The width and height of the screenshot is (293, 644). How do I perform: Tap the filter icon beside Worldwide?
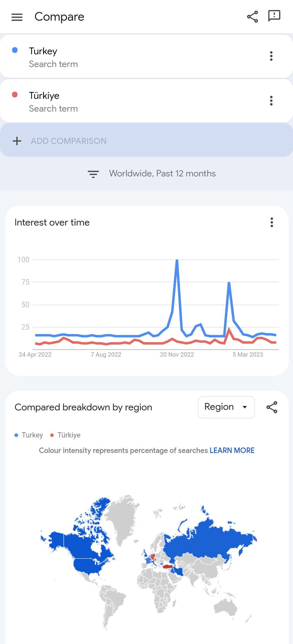click(93, 174)
